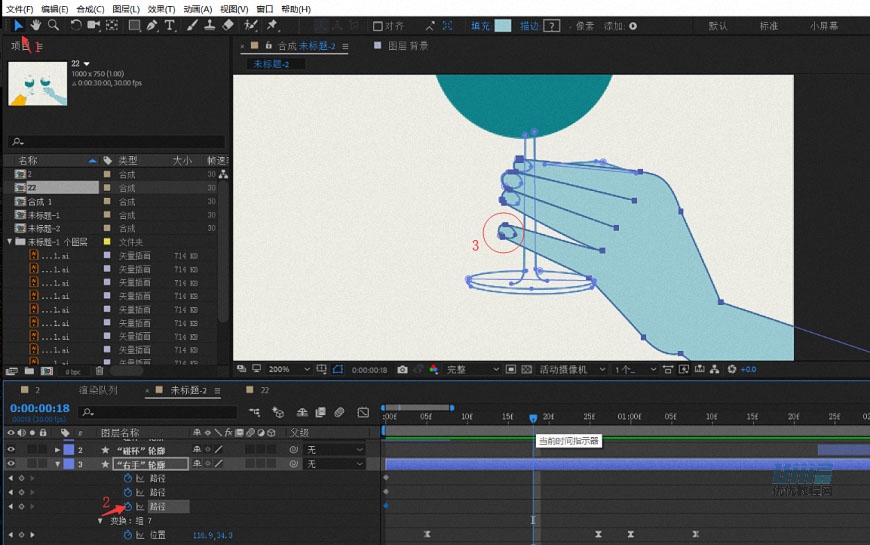The image size is (870, 545).
Task: Expand the "碰杯" 轮廓 layer properties
Action: coord(58,450)
